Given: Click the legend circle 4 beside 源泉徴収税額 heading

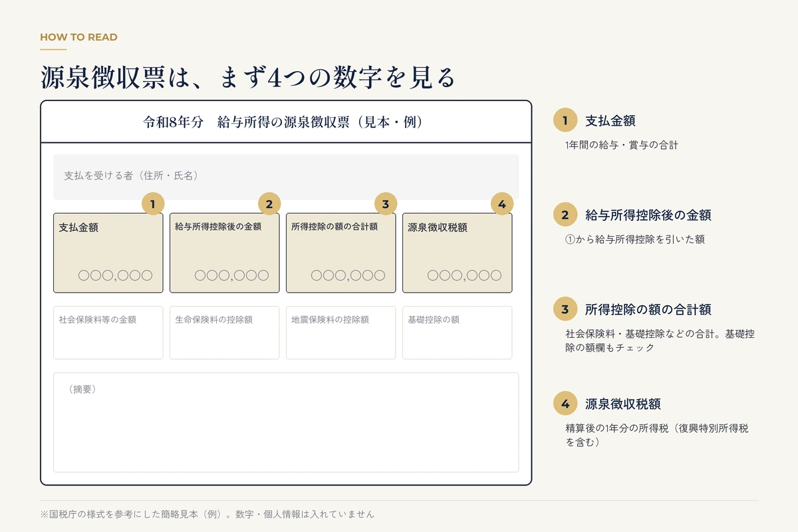Looking at the screenshot, I should [x=565, y=404].
